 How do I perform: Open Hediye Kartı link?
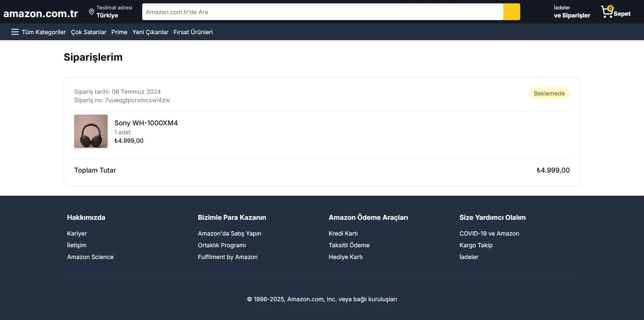(x=345, y=257)
